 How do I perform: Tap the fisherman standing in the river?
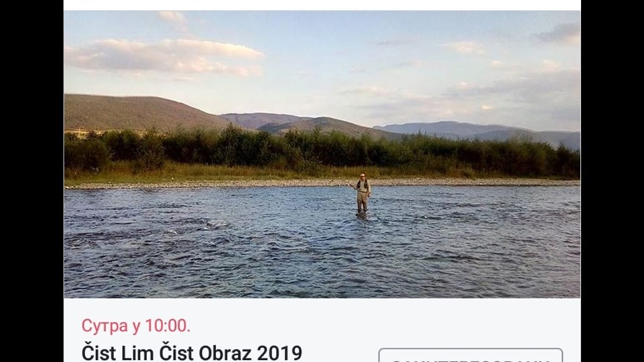(x=362, y=193)
